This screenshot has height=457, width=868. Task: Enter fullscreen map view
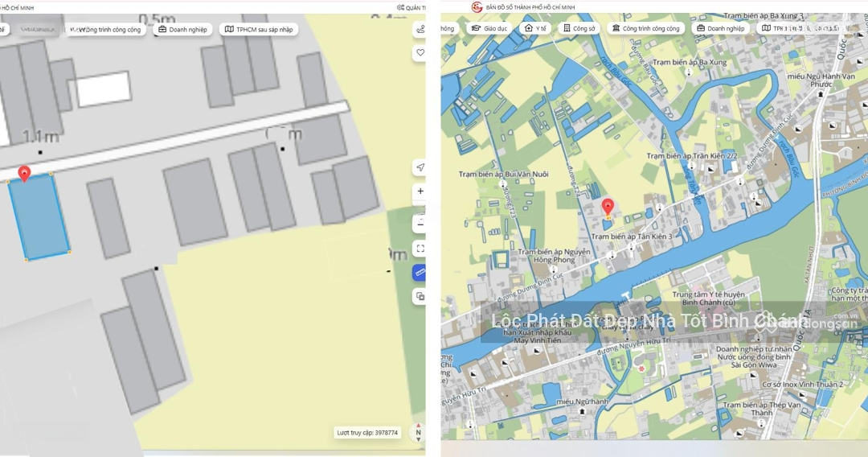pyautogui.click(x=420, y=249)
